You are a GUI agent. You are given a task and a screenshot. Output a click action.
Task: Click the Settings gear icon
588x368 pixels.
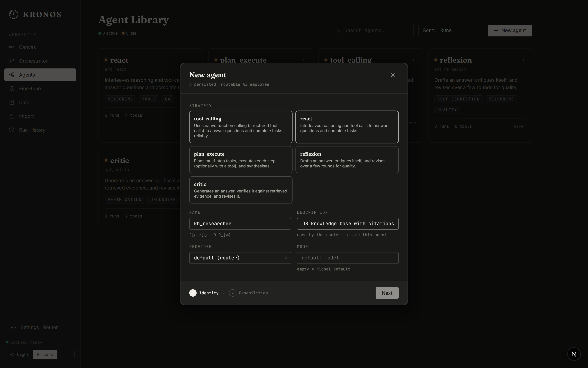pyautogui.click(x=13, y=327)
